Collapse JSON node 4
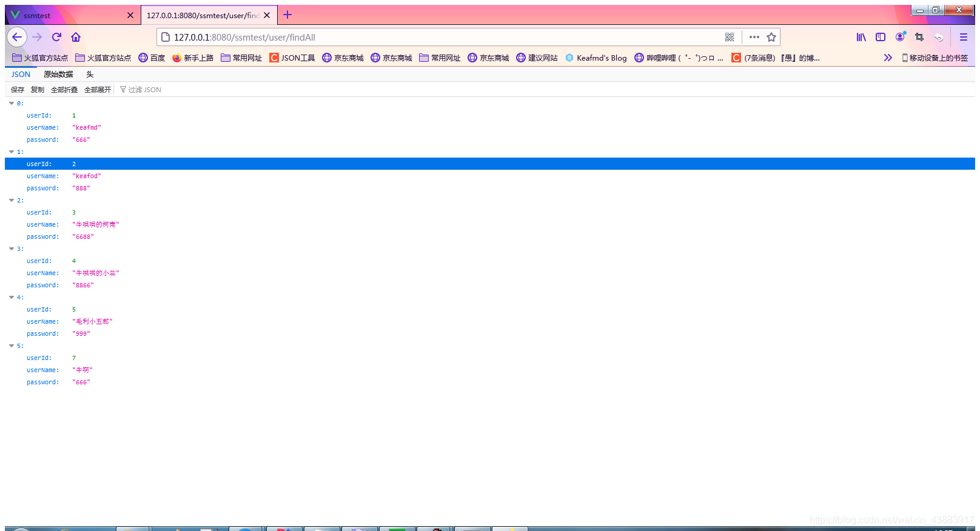980x531 pixels. (x=12, y=297)
